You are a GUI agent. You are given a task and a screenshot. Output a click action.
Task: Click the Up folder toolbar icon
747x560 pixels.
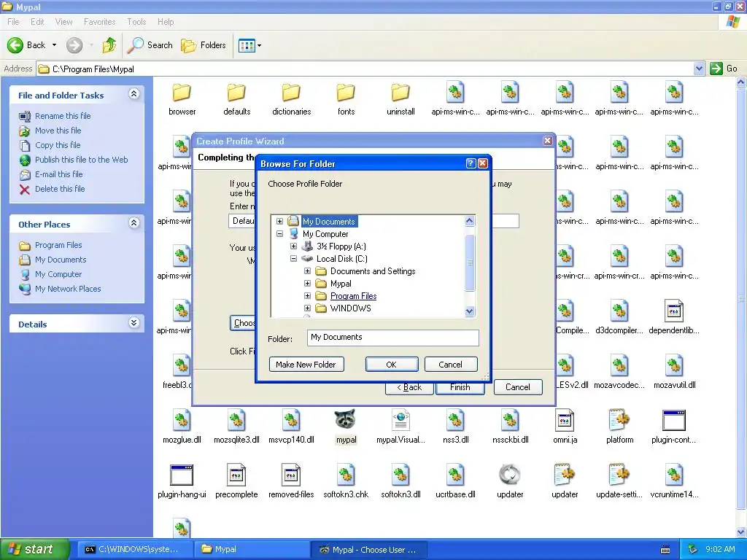[109, 45]
